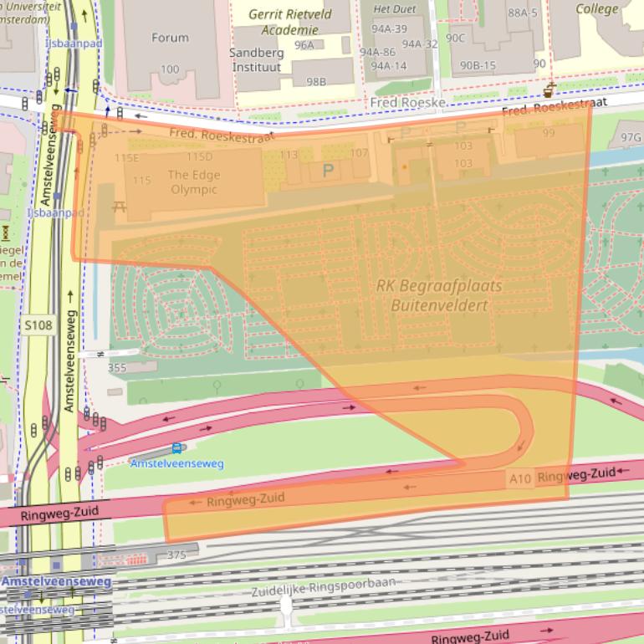Select the large parking P symbol near 107
The height and width of the screenshot is (644, 644).
328,171
